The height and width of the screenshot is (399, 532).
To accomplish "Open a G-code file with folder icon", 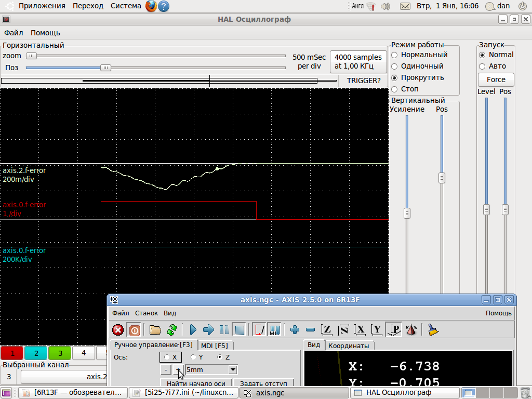I will click(155, 330).
